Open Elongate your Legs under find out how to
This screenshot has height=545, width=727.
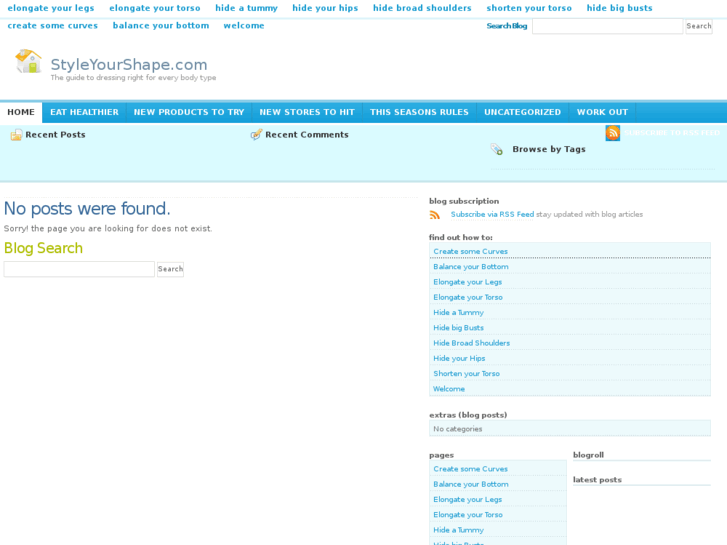tap(467, 282)
